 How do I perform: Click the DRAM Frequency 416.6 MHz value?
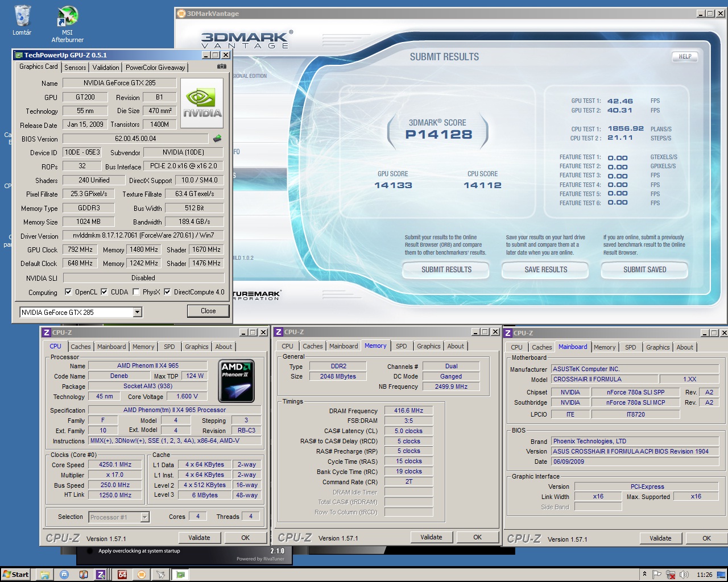click(x=408, y=410)
